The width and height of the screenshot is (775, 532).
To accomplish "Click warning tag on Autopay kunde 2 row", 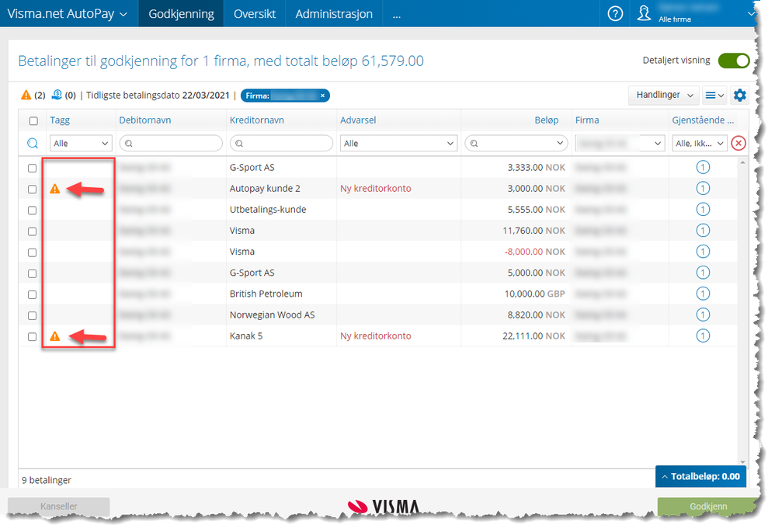I will (55, 189).
